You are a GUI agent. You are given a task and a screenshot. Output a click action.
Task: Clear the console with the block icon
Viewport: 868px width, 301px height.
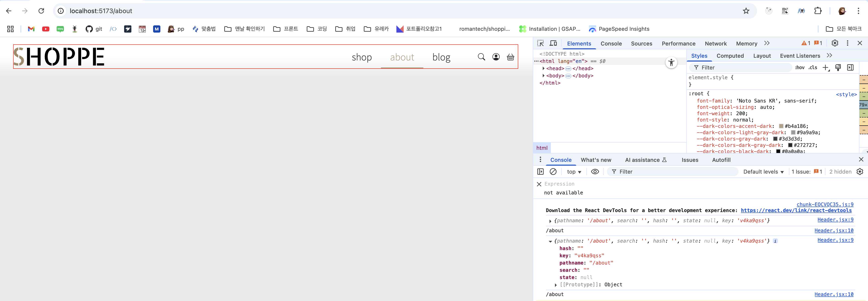pos(553,172)
